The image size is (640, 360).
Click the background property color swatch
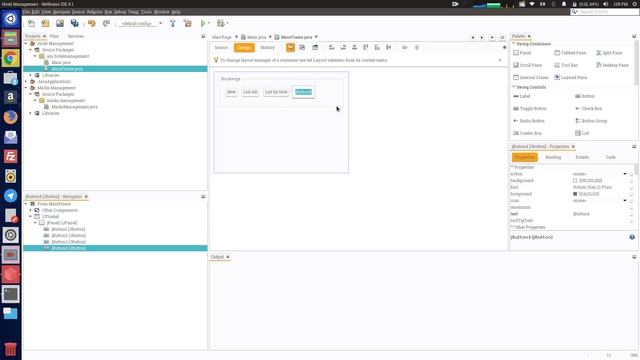(575, 180)
